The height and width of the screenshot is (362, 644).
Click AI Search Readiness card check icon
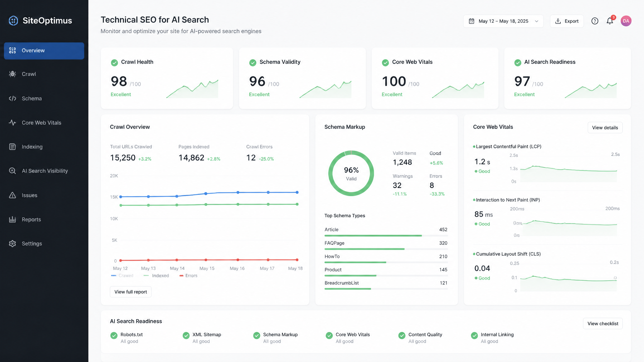(x=518, y=63)
